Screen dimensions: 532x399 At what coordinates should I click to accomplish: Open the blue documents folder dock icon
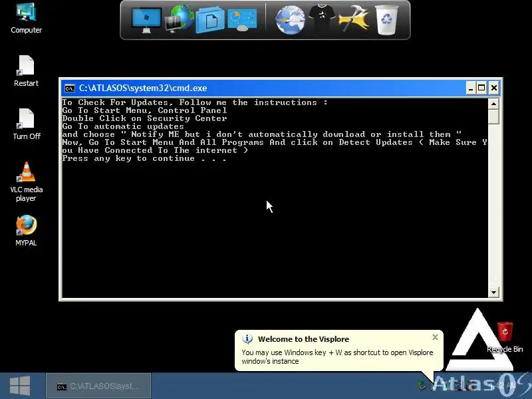click(210, 20)
